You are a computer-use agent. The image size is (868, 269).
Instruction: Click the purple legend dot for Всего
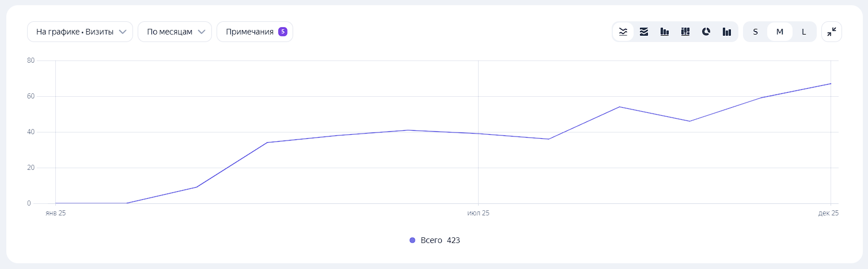point(412,240)
